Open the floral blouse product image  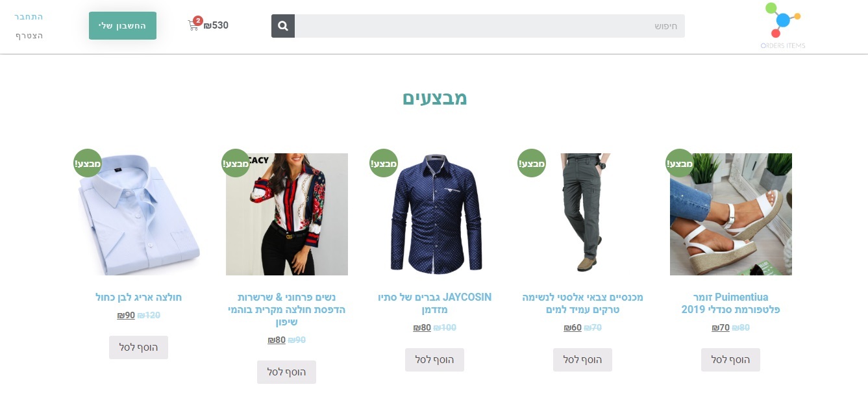click(287, 214)
